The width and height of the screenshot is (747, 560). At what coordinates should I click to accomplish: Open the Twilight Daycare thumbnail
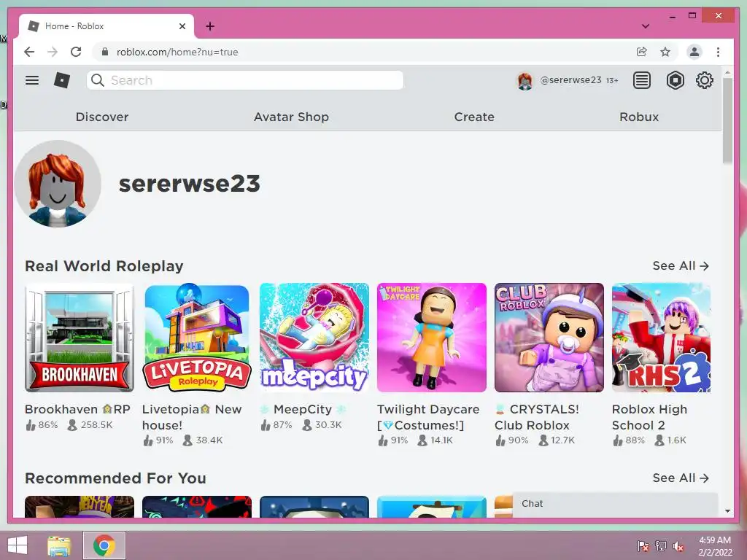pos(432,338)
